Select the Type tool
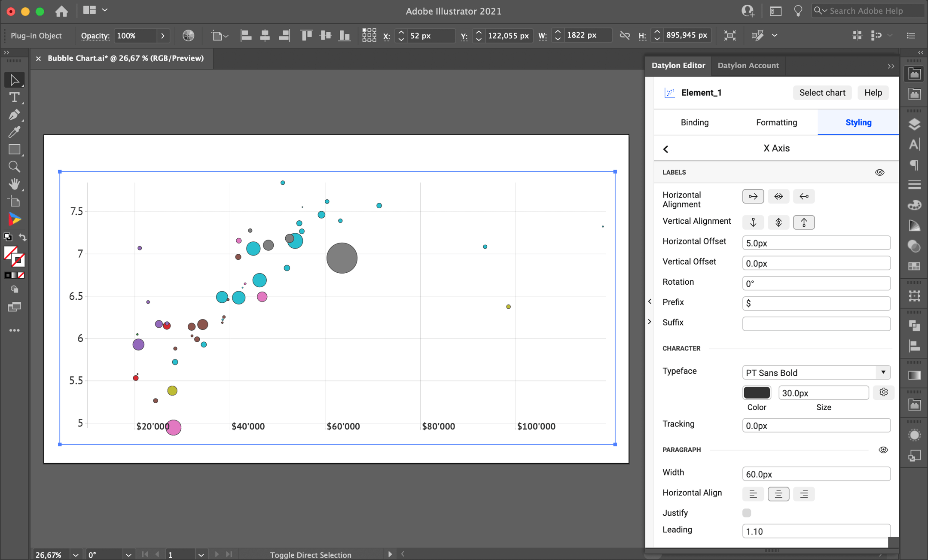Viewport: 928px width, 560px height. [x=14, y=97]
